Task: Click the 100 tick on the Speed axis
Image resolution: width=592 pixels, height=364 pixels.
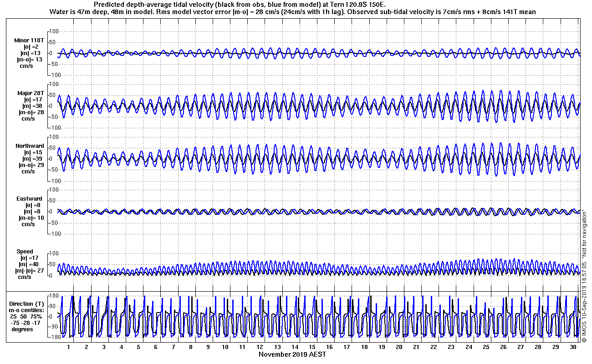Action: coord(54,253)
